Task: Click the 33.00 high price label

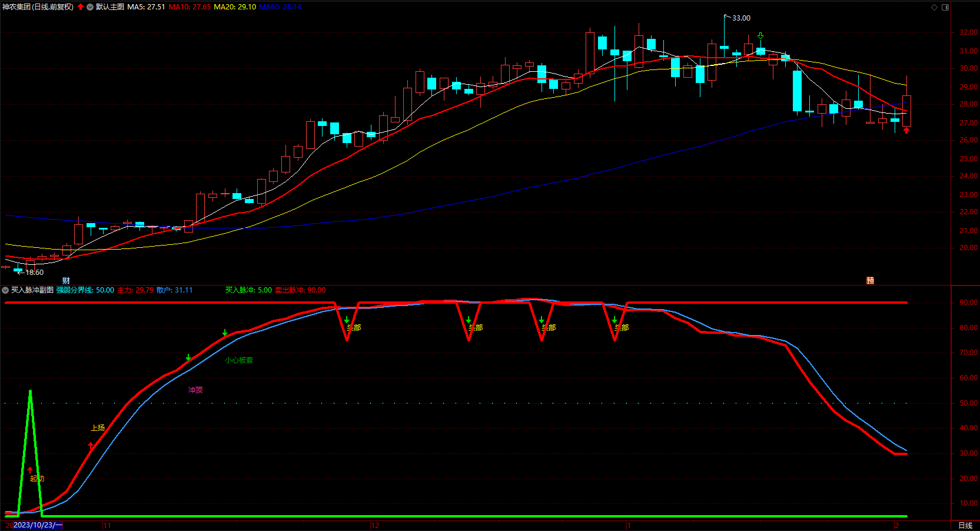Action: pos(741,18)
